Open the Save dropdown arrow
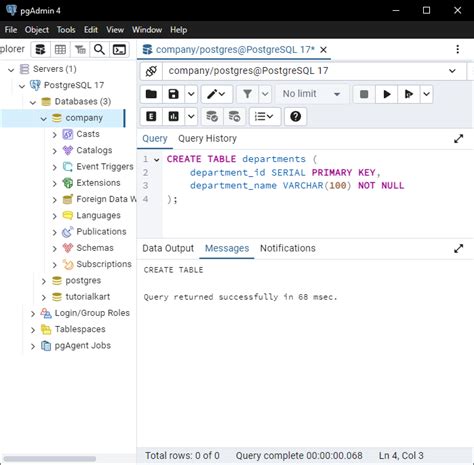Image resolution: width=474 pixels, height=465 pixels. pos(191,94)
